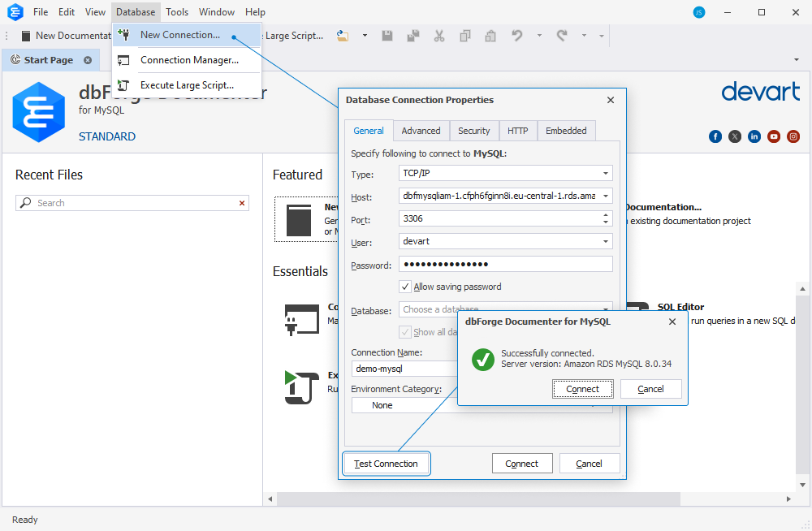
Task: Click the Redo toolbar icon
Action: [562, 36]
